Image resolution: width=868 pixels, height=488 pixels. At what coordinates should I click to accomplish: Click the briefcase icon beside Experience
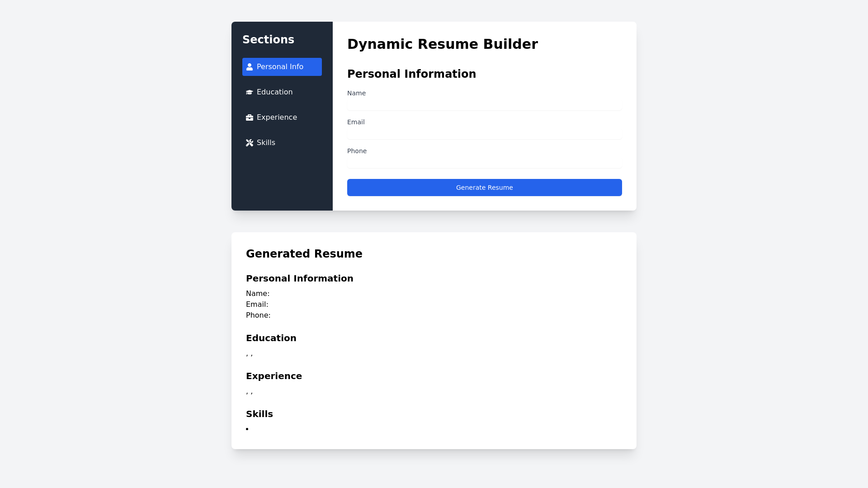(x=250, y=117)
